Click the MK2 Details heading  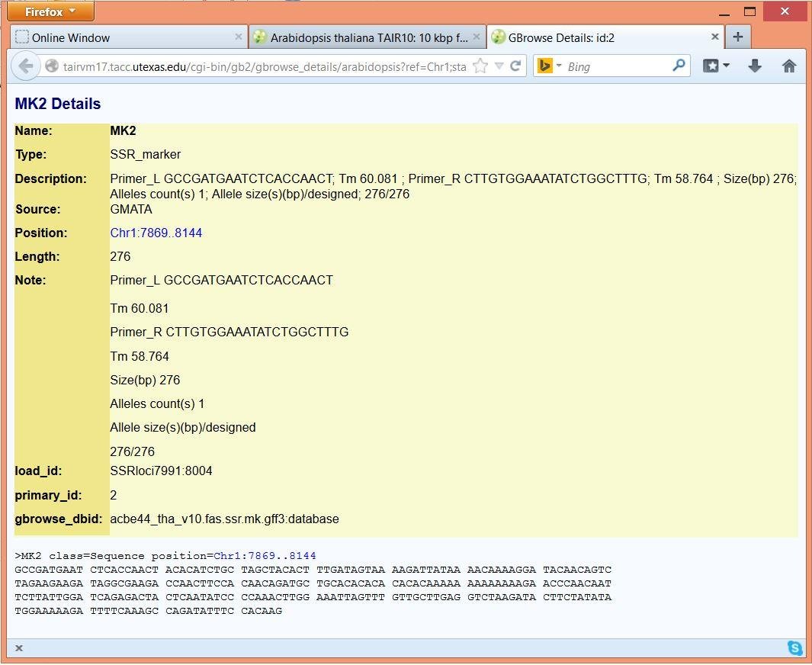(57, 104)
